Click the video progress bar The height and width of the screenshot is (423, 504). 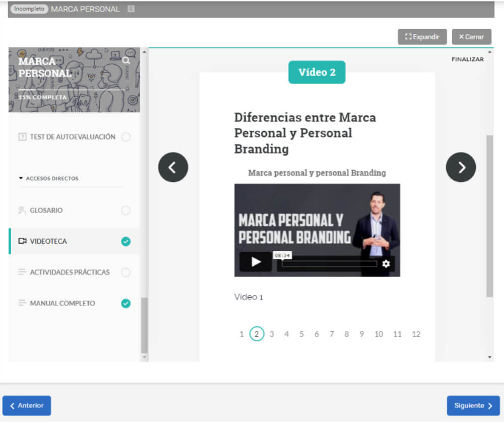329,263
